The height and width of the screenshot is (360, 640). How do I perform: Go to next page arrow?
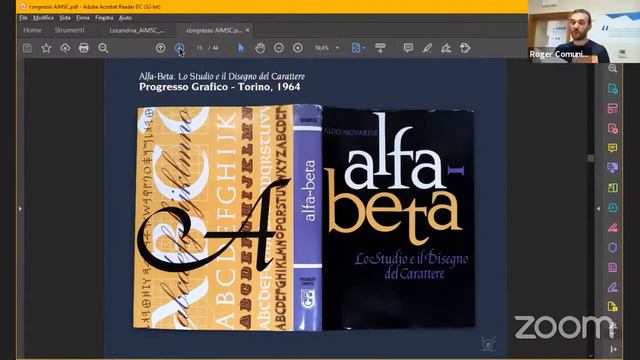click(179, 48)
